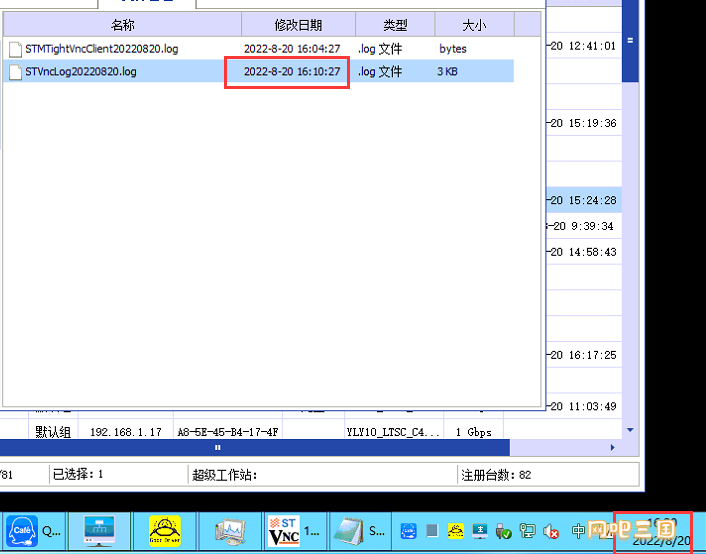Open the yellow Good Driver taskbar app
The height and width of the screenshot is (554, 706).
(165, 531)
